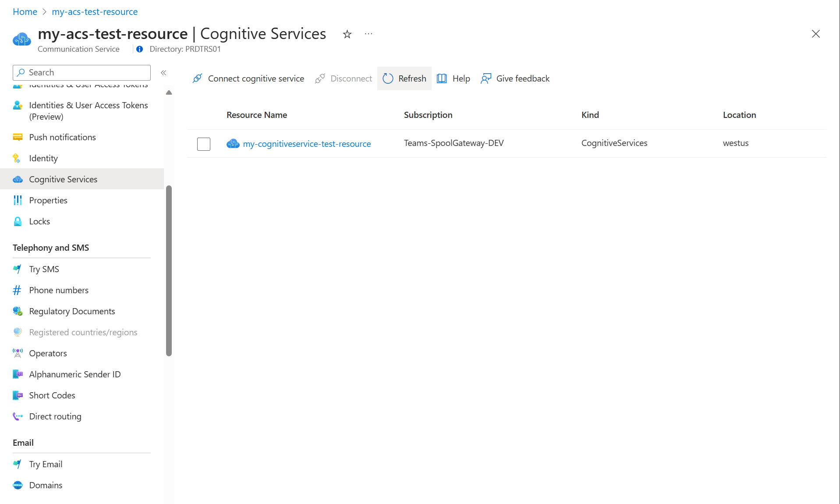This screenshot has width=840, height=504.
Task: Click the Home breadcrumb link
Action: tap(25, 12)
